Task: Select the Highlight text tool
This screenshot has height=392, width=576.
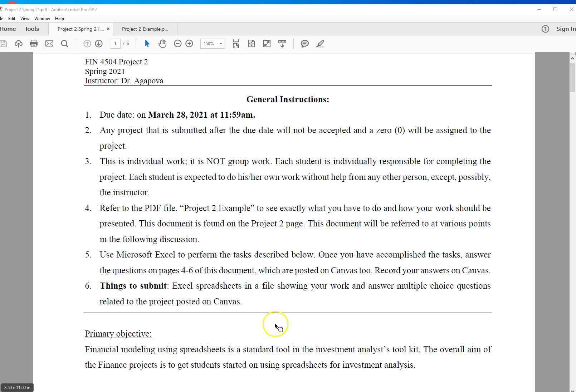Action: click(320, 44)
